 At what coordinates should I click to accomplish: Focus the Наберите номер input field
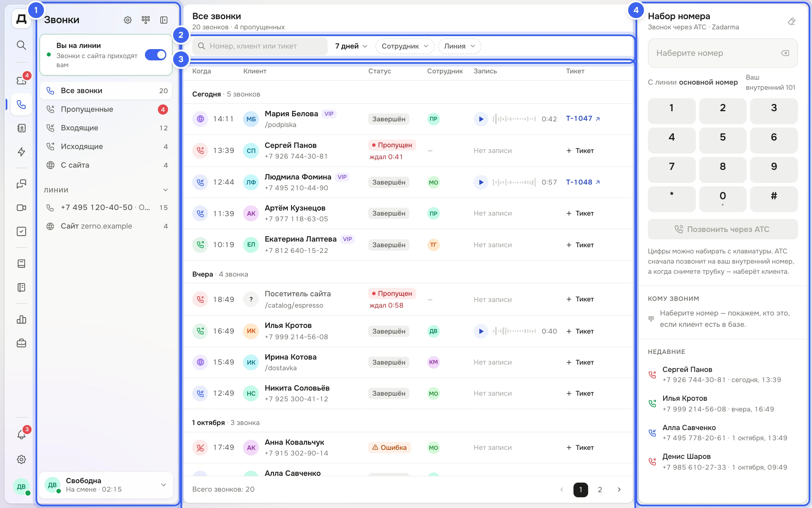(x=722, y=53)
